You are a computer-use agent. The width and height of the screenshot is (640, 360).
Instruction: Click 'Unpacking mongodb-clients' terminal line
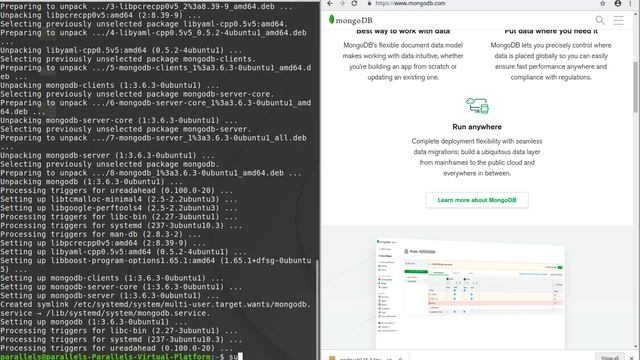coord(109,85)
